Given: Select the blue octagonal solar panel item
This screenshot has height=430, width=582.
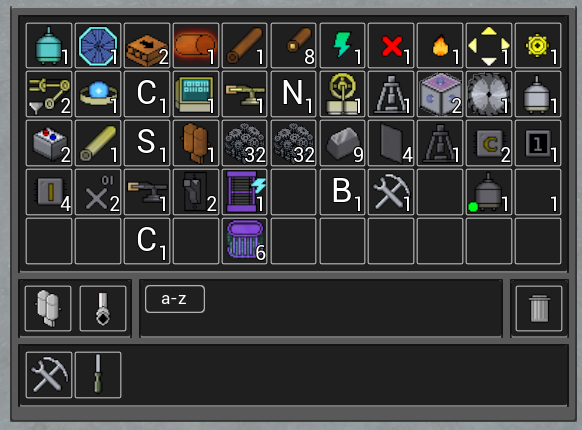Looking at the screenshot, I should 98,45.
